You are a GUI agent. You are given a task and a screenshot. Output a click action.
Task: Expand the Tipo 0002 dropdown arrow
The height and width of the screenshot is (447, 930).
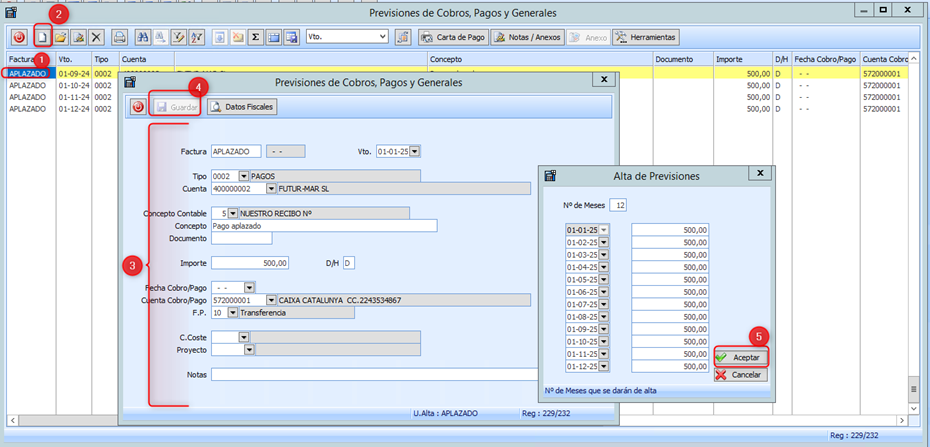pos(243,175)
